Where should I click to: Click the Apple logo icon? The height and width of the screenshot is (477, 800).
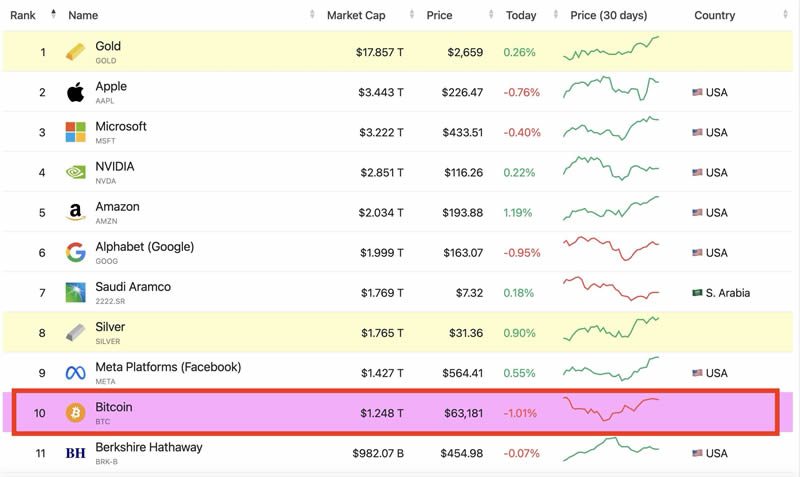point(75,93)
